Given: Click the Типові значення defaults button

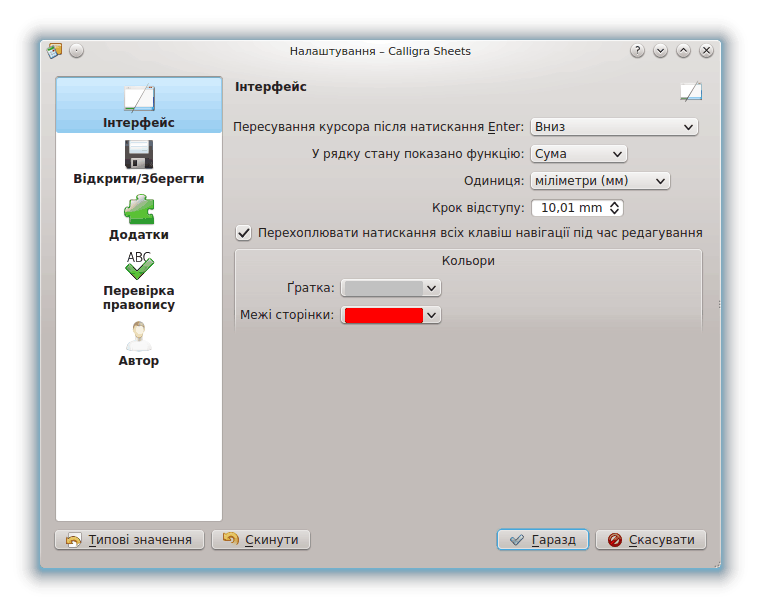Looking at the screenshot, I should tap(129, 540).
